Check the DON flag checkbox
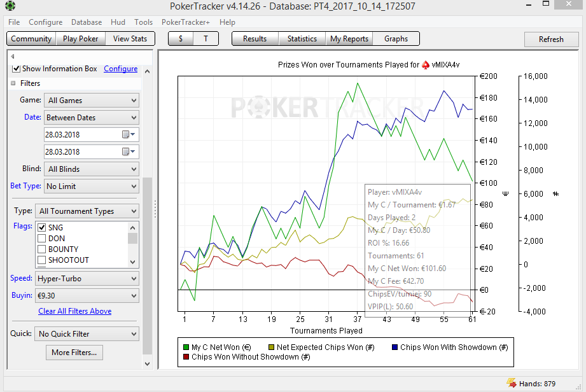The width and height of the screenshot is (586, 392). click(x=42, y=239)
